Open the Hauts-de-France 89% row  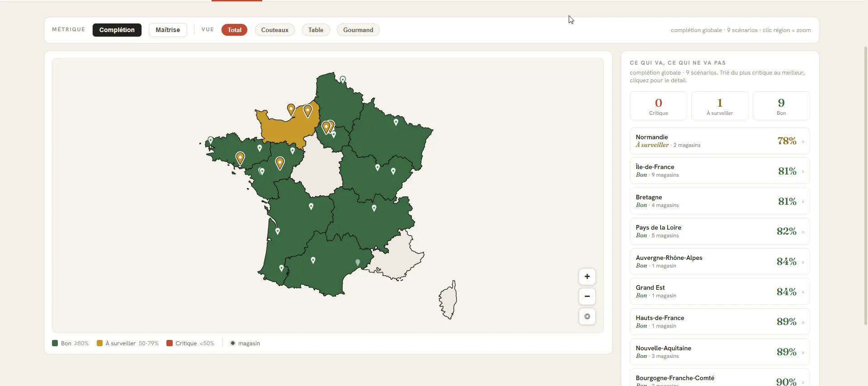click(720, 322)
